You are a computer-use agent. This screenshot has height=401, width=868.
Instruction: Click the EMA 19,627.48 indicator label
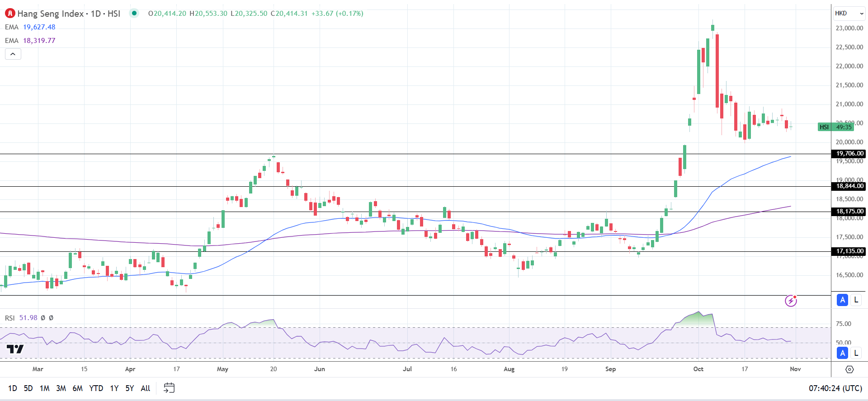[x=30, y=27]
